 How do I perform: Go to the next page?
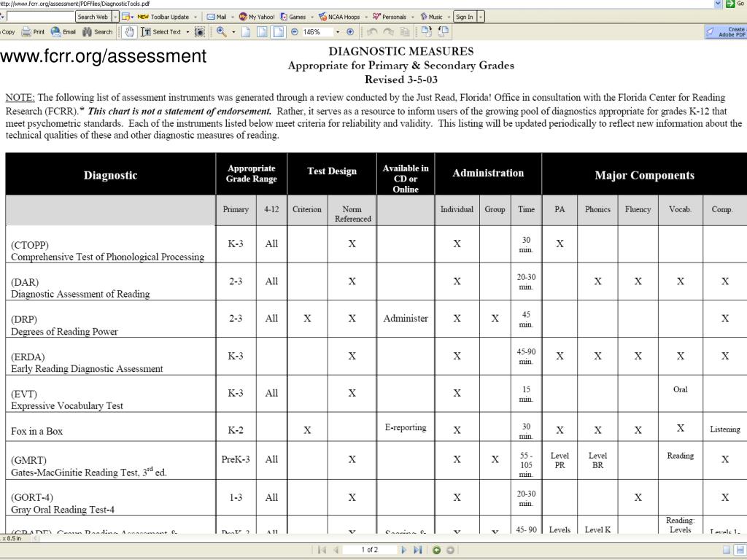coord(404,550)
